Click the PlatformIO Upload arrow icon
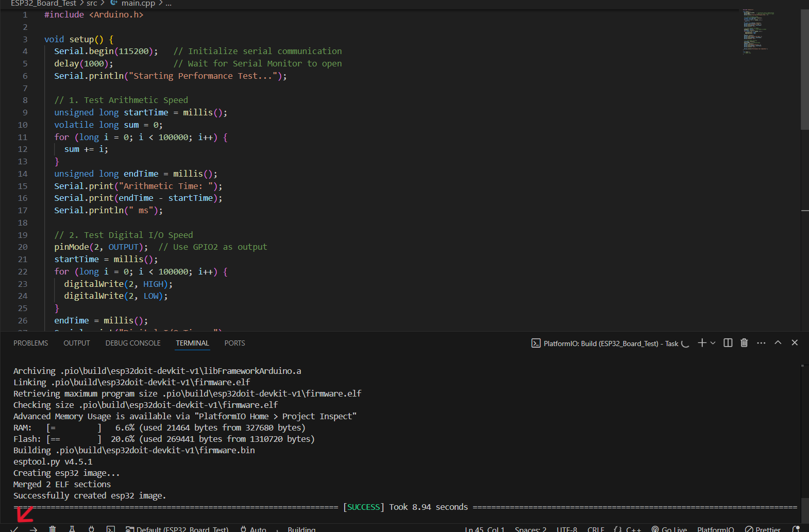The image size is (809, 532). click(33, 529)
